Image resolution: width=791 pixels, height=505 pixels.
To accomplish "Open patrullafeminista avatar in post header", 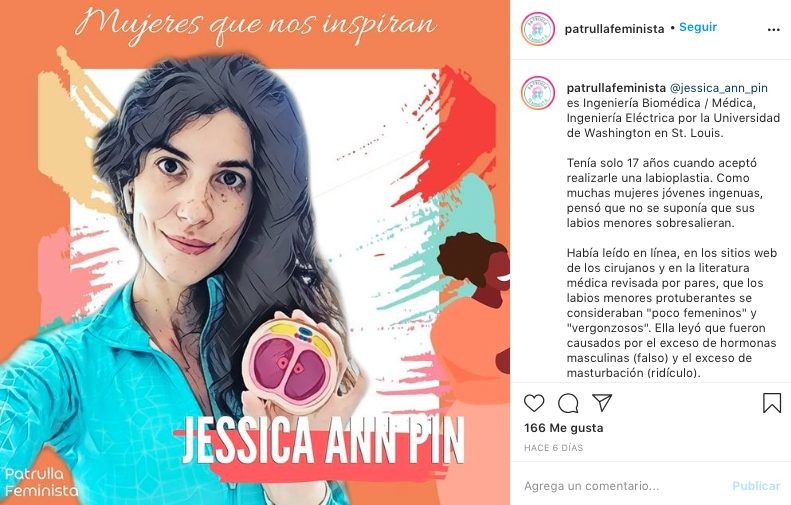I will coord(538,29).
